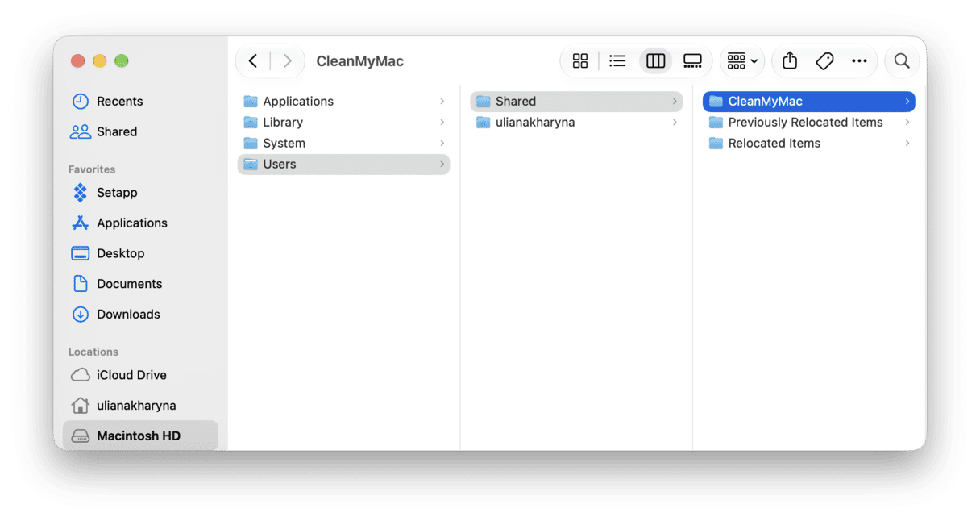Expand chevron next to Library folder

442,123
